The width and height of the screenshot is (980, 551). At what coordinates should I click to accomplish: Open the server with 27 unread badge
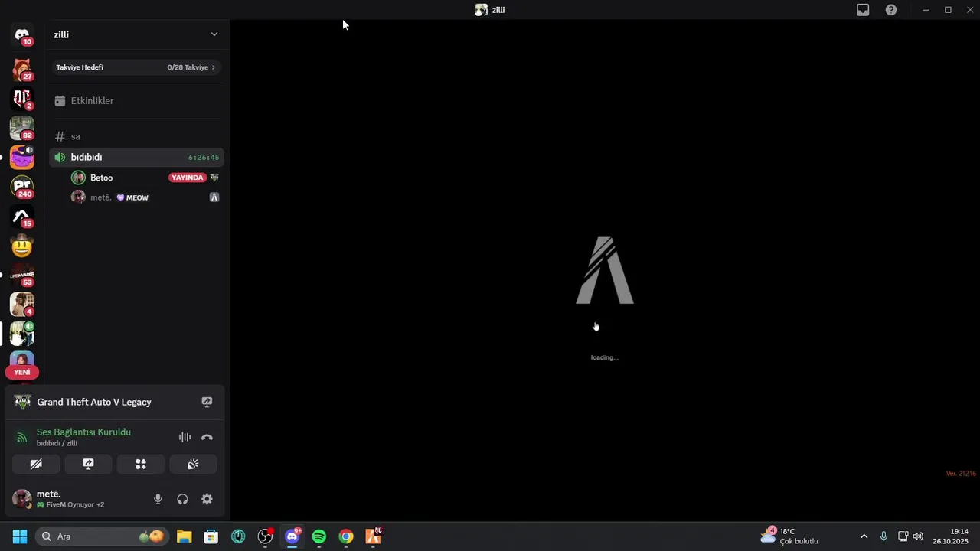[21, 69]
